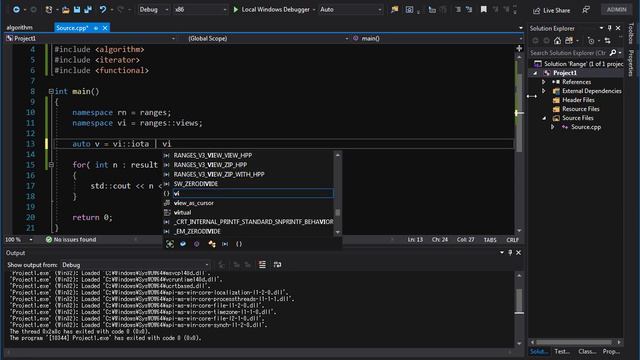Close the Output panel
The height and width of the screenshot is (360, 640).
tap(518, 253)
